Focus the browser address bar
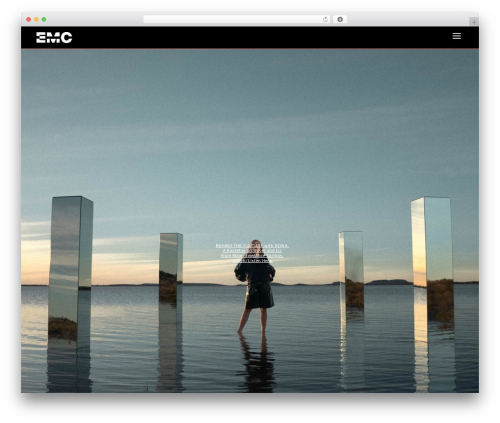 coord(237,19)
